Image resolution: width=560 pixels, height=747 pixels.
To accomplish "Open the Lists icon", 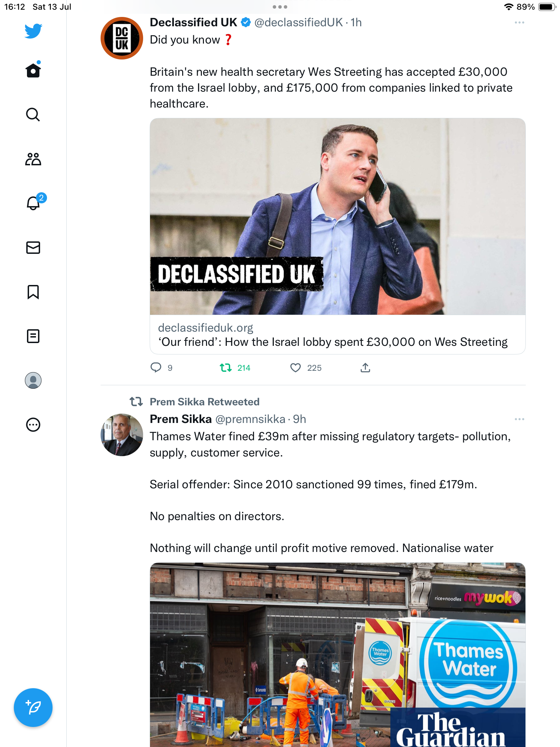I will (33, 336).
